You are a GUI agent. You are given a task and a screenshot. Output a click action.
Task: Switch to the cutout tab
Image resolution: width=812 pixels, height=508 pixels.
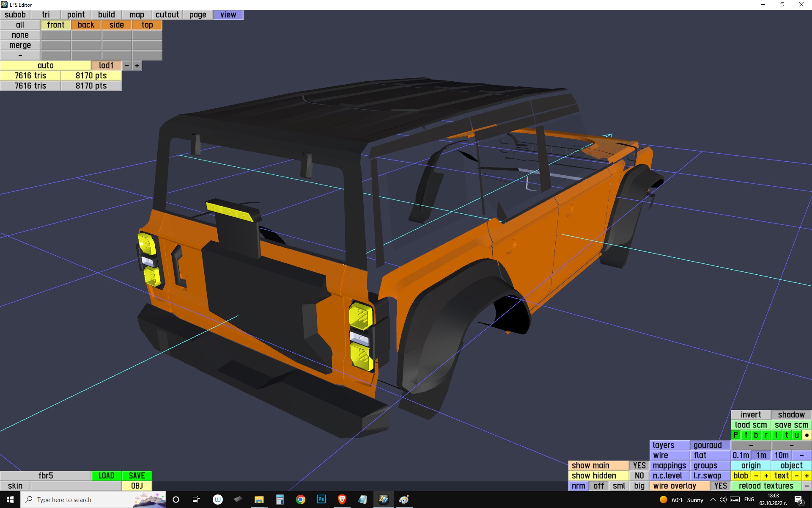167,15
